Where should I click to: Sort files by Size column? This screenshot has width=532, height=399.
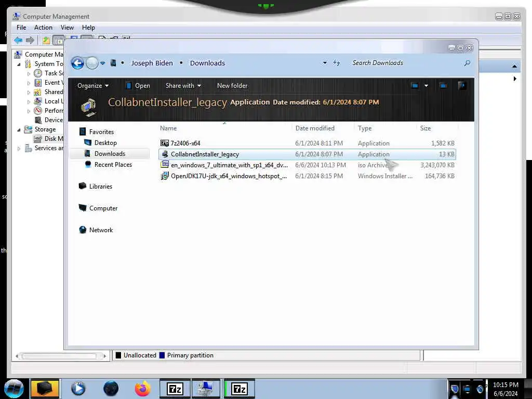click(425, 128)
